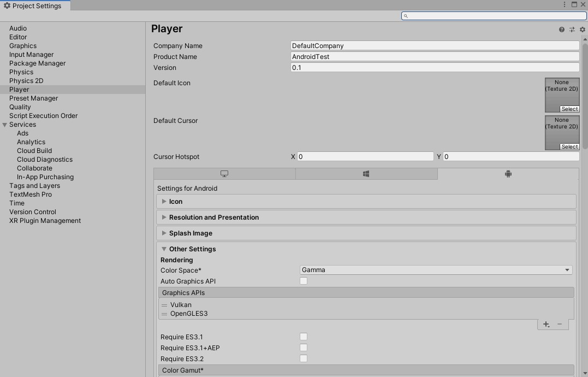Click the Player preset selector icon

pos(572,30)
